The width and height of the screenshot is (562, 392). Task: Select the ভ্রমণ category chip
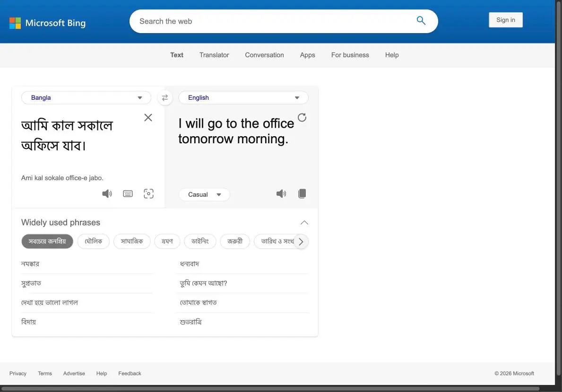tap(167, 241)
